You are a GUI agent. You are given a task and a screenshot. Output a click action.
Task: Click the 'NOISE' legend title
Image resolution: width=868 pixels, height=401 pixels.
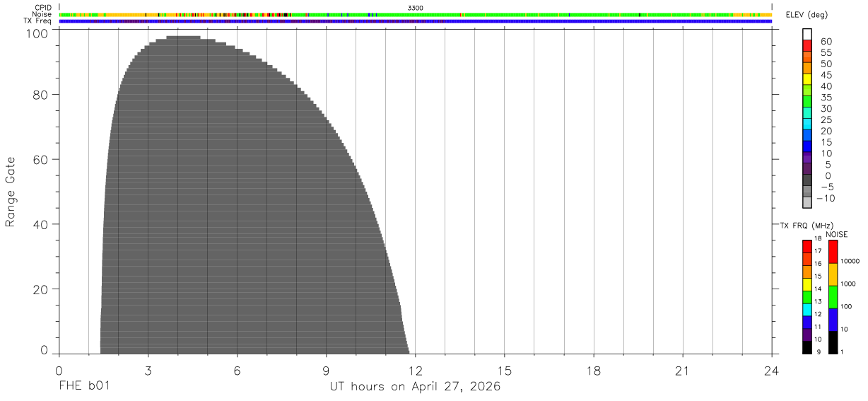coord(836,234)
